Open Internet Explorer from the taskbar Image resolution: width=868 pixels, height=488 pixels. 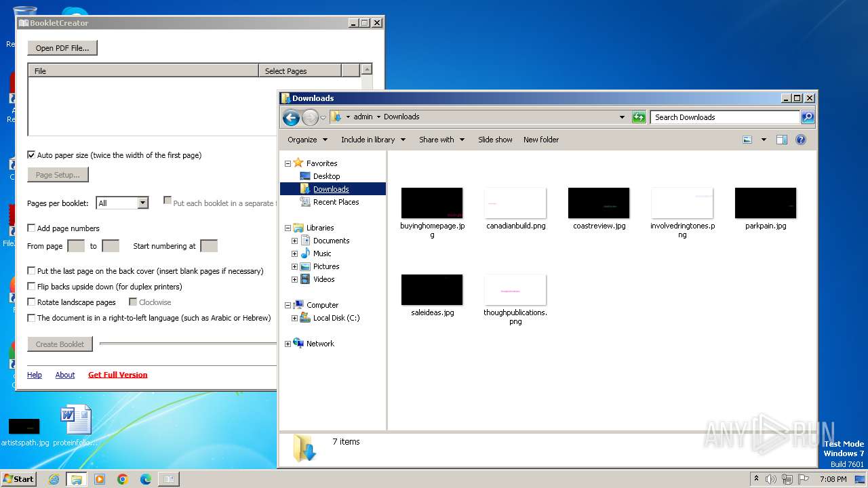point(54,479)
